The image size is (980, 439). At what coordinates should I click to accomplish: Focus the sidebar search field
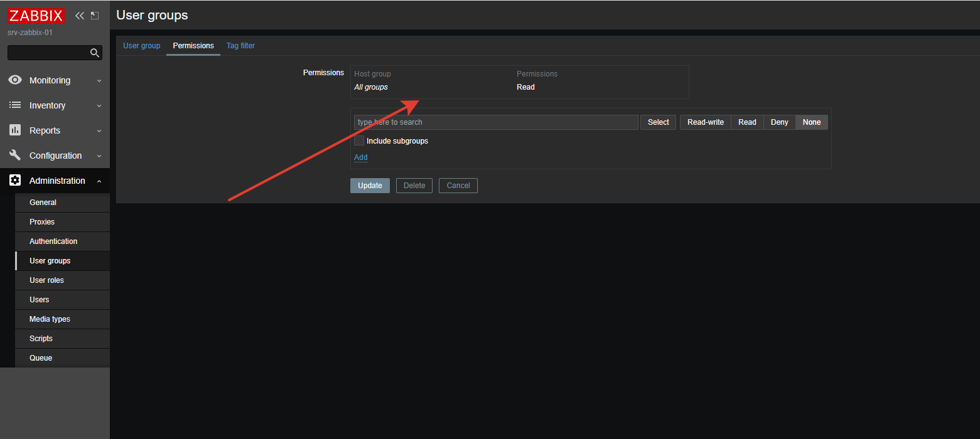[55, 53]
